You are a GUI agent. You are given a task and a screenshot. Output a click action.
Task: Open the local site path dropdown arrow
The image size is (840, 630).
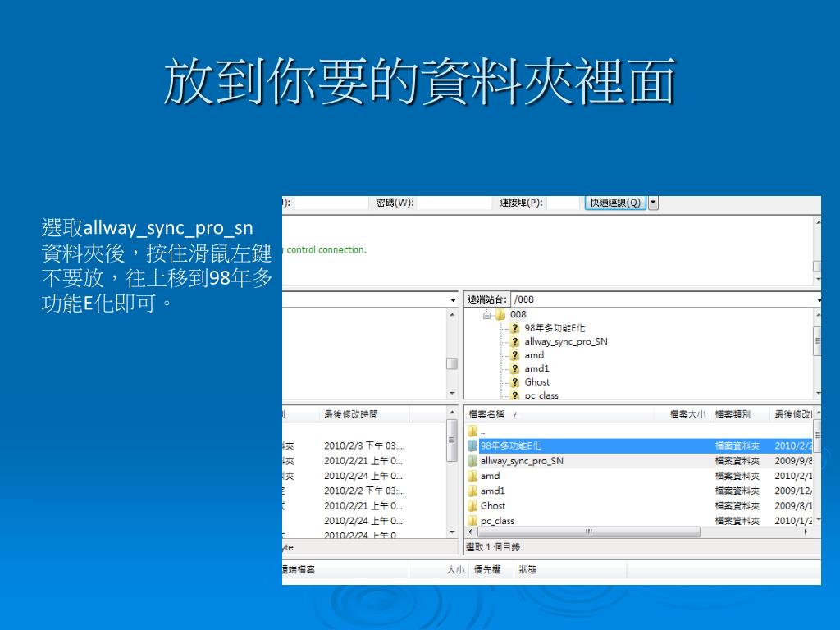point(453,300)
